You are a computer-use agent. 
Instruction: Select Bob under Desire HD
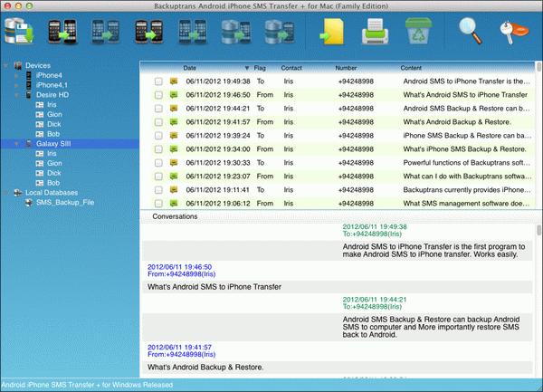[x=53, y=134]
